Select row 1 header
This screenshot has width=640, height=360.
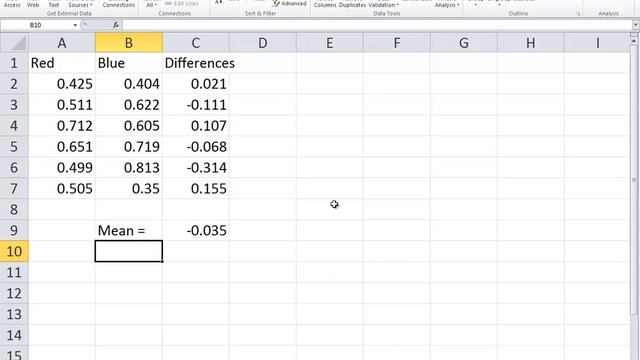point(14,63)
